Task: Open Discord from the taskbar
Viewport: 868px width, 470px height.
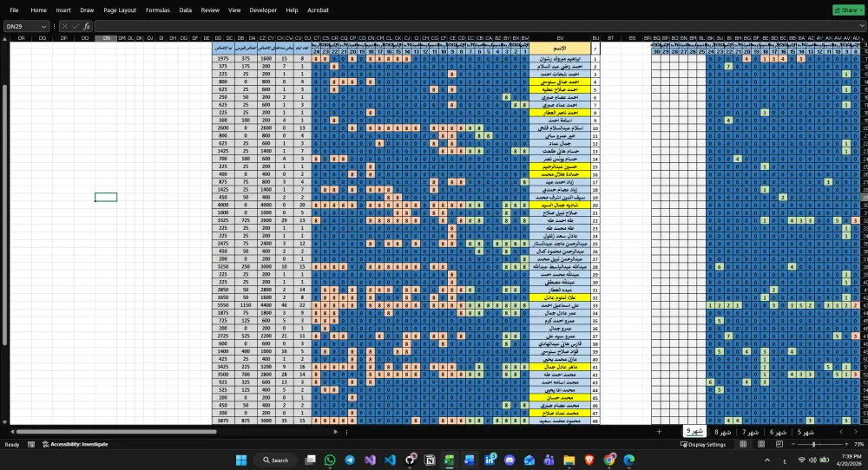Action: click(x=510, y=460)
